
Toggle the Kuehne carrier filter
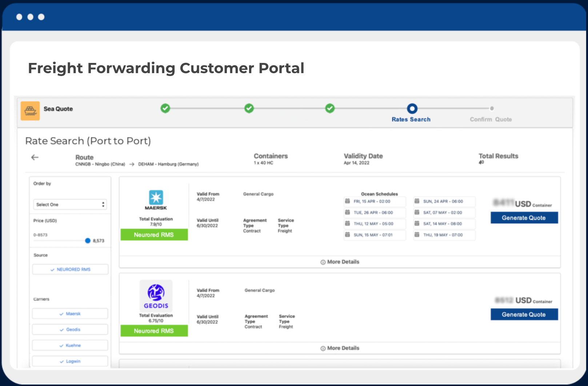coord(70,345)
